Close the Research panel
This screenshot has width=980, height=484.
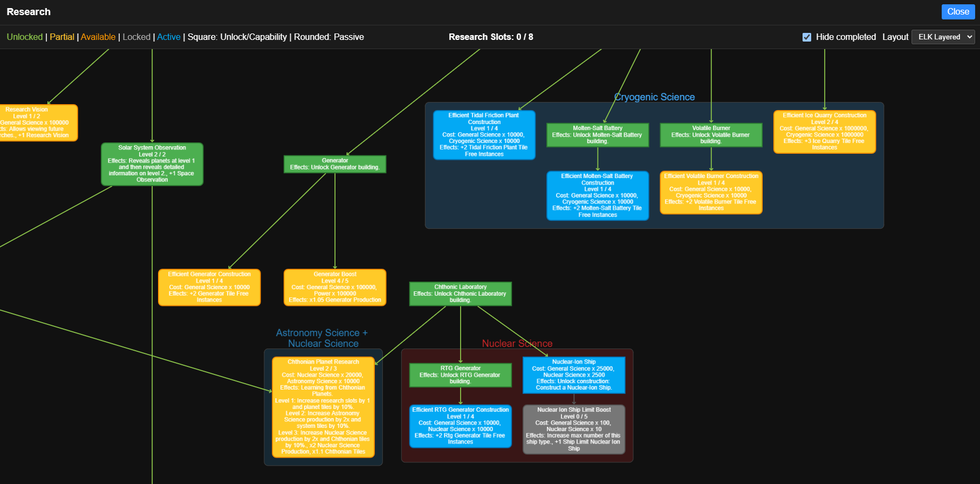[958, 12]
